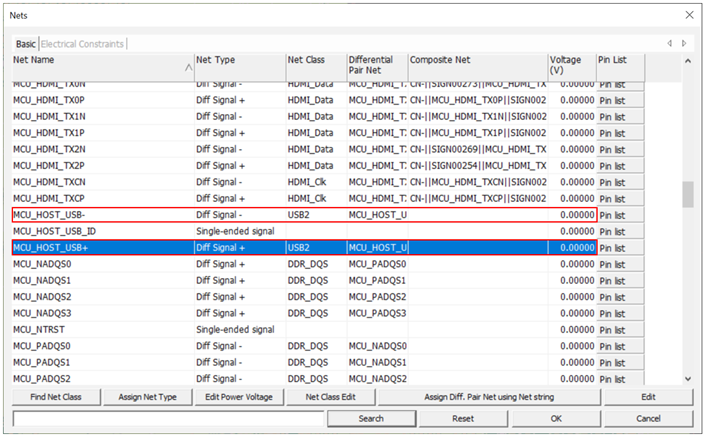Image resolution: width=706 pixels, height=437 pixels.
Task: Select the Basic tab
Action: point(26,44)
